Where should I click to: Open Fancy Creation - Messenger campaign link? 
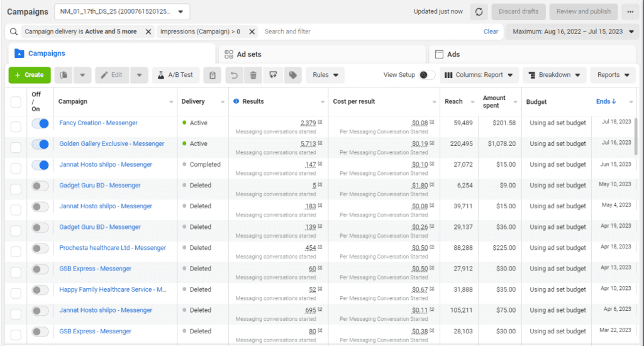pos(98,123)
